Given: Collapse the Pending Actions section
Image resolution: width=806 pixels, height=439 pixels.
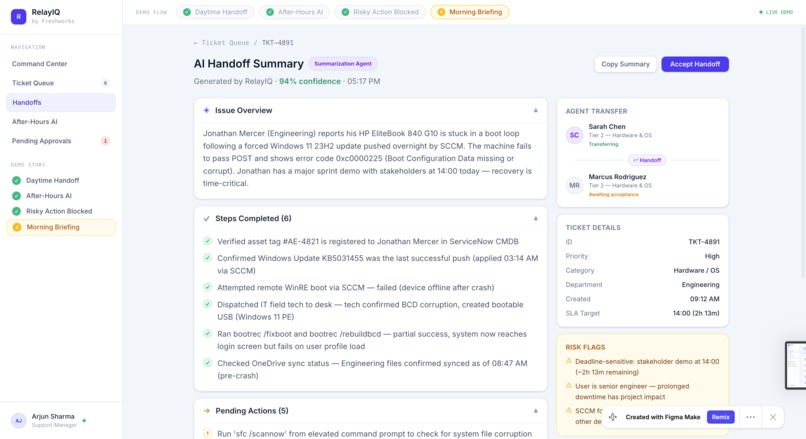Looking at the screenshot, I should pos(536,411).
